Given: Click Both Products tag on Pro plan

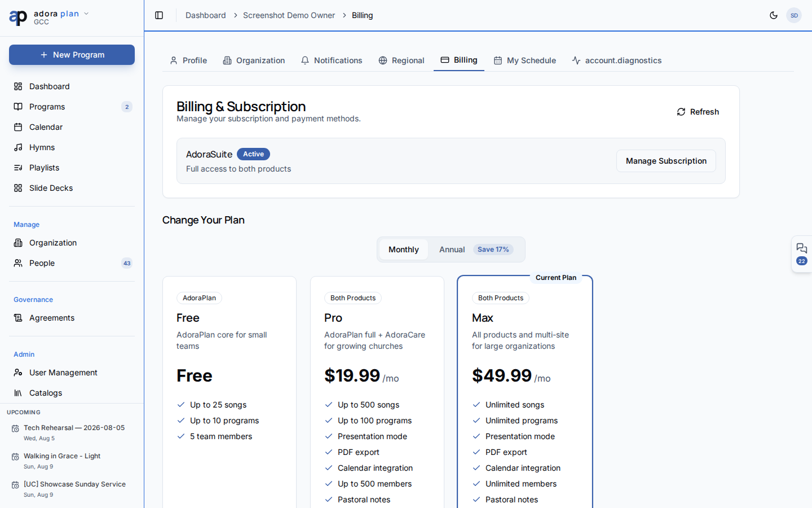Looking at the screenshot, I should (353, 298).
